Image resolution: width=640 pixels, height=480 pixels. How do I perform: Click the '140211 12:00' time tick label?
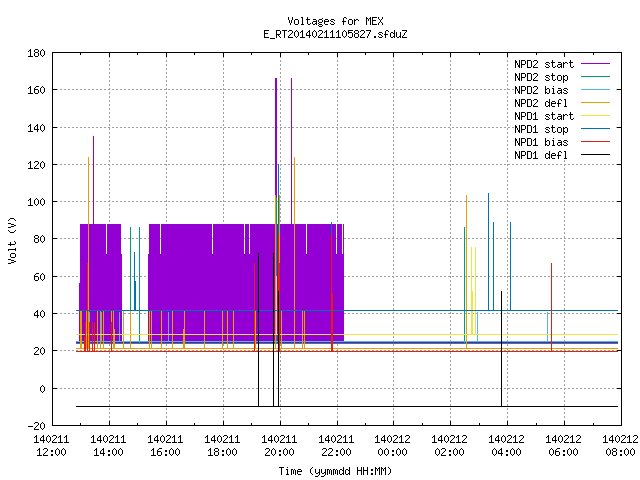[51, 446]
